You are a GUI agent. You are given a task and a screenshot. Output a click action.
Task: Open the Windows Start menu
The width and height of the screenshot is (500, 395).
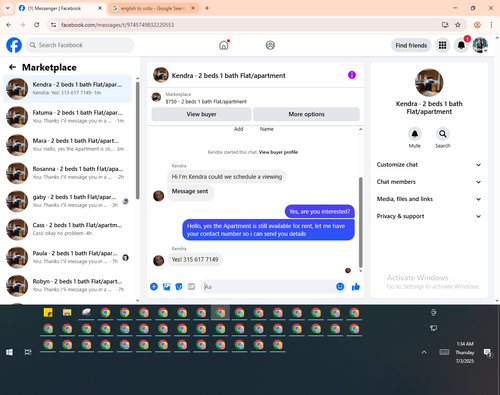tap(9, 352)
